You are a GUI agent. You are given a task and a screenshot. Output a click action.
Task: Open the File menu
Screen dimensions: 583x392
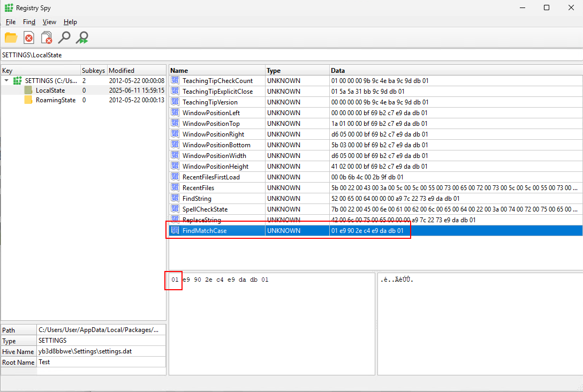pos(10,22)
